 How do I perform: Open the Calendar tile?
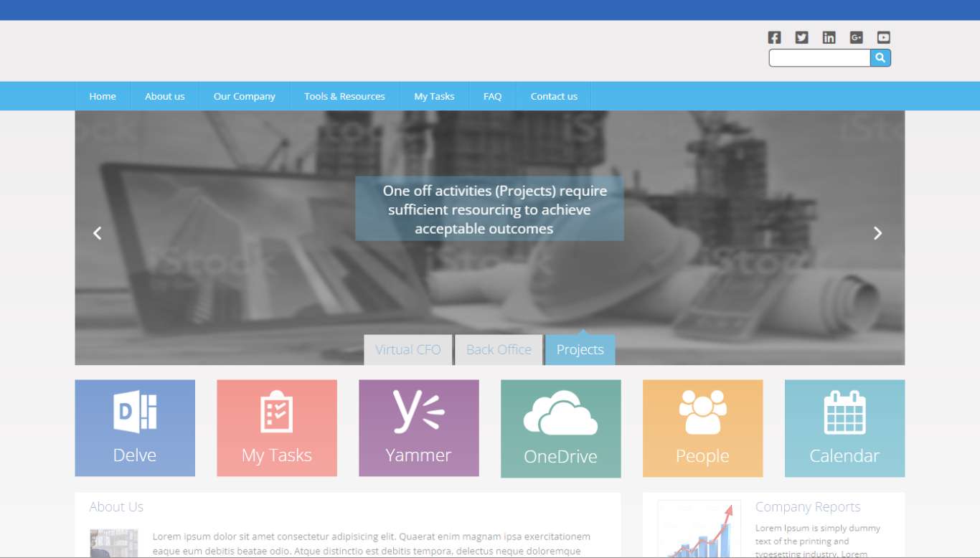(844, 429)
